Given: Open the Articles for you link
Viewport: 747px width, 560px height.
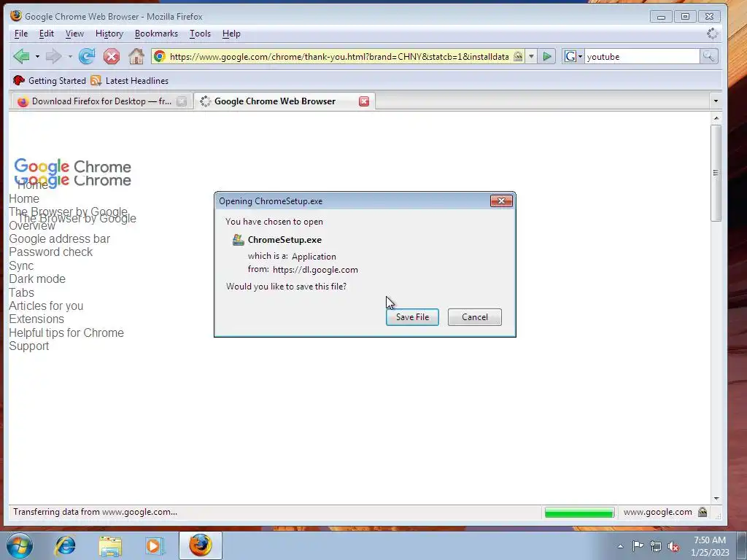Looking at the screenshot, I should point(46,306).
